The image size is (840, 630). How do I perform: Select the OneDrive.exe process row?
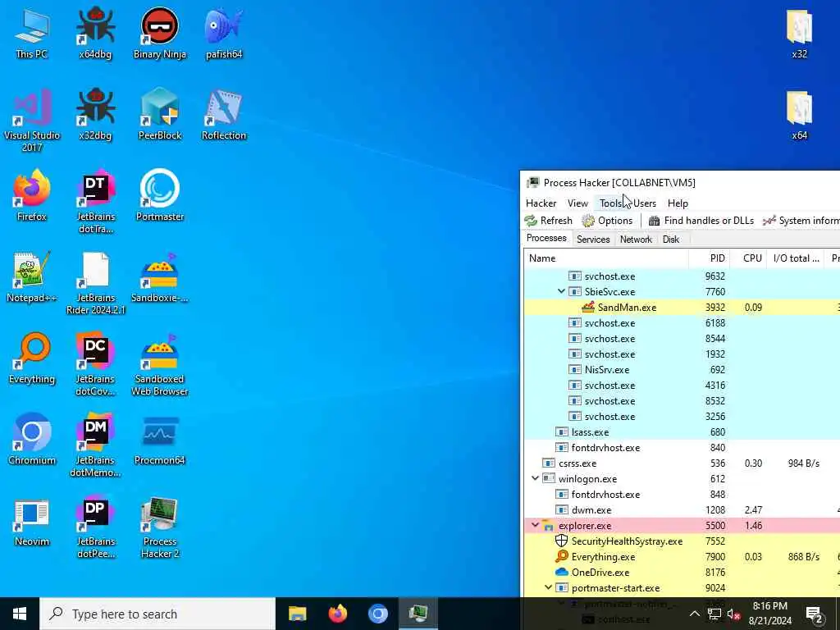tap(682, 572)
